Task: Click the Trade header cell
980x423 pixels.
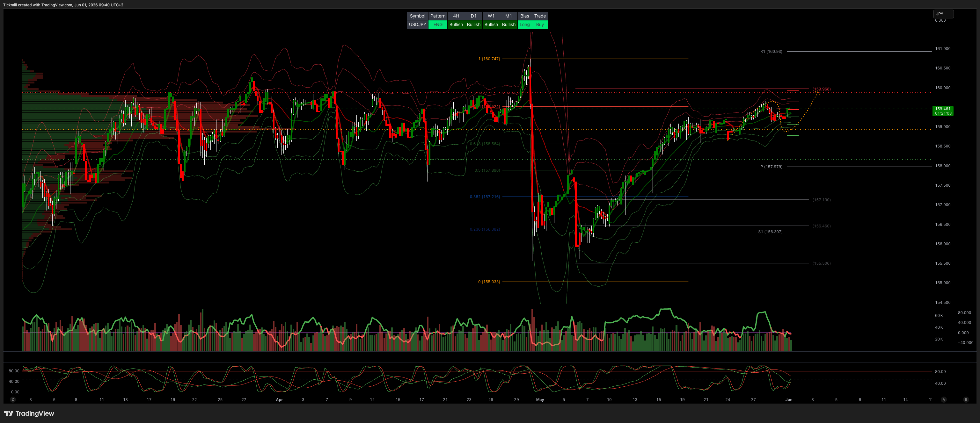Action: tap(540, 16)
